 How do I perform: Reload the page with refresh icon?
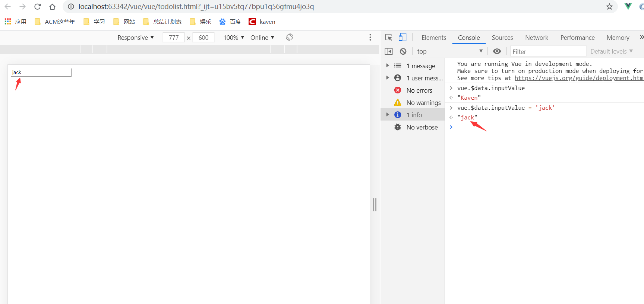(38, 7)
